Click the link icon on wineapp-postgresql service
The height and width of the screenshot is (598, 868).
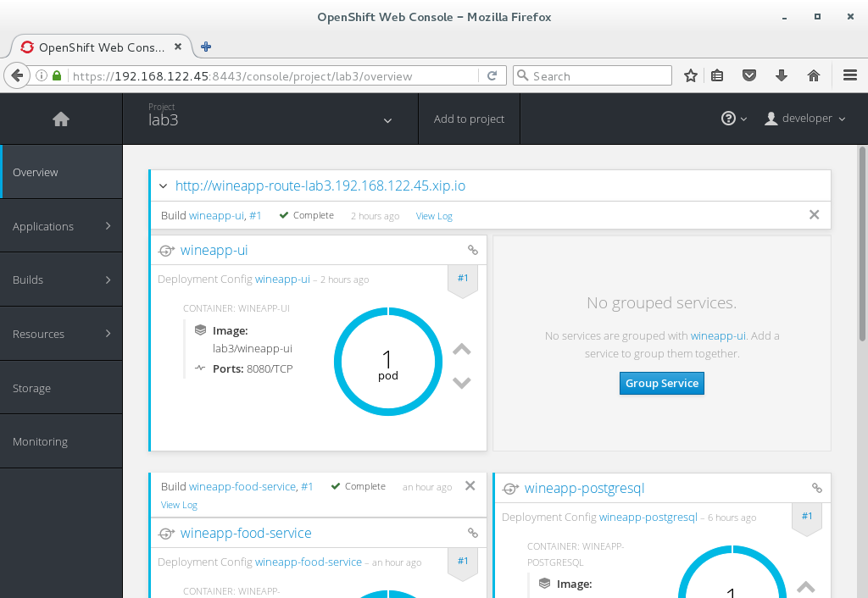[x=817, y=488]
